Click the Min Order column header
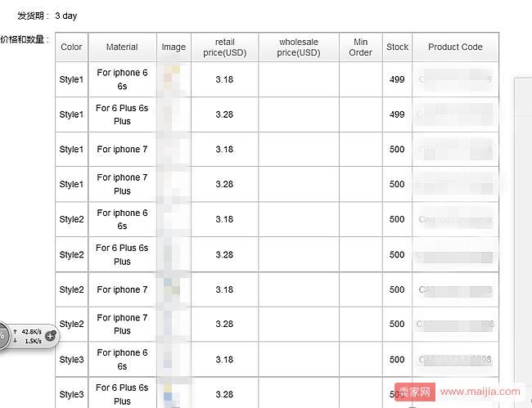 [360, 47]
